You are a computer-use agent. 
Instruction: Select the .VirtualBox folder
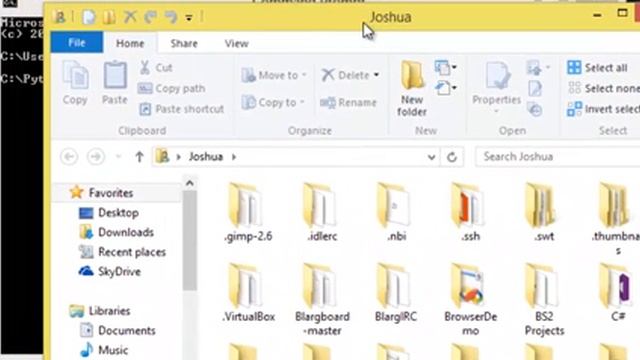[248, 293]
